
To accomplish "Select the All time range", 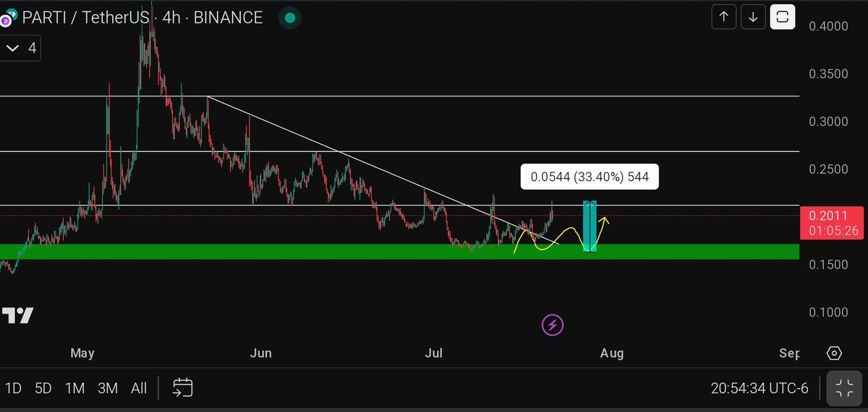I will pyautogui.click(x=139, y=388).
